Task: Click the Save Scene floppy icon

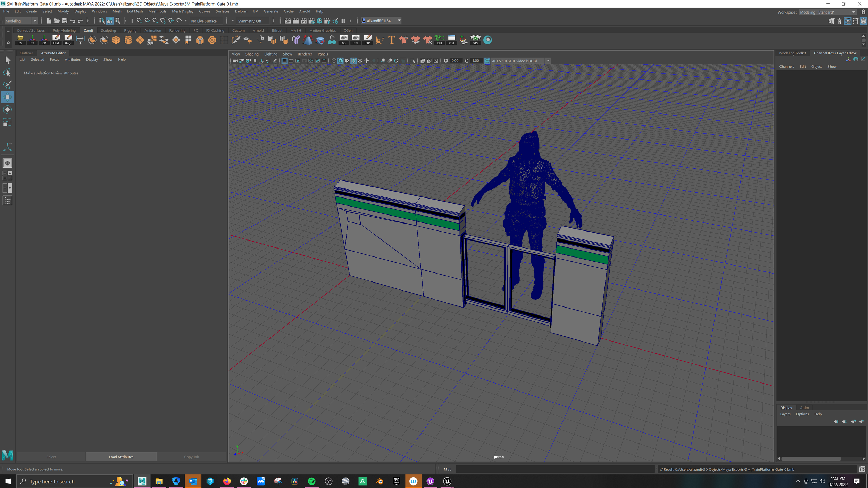Action: tap(65, 21)
